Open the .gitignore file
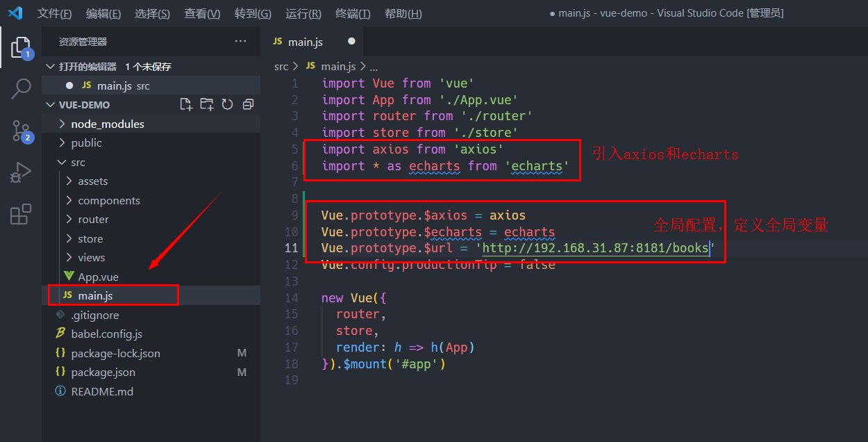This screenshot has width=868, height=442. point(151,315)
